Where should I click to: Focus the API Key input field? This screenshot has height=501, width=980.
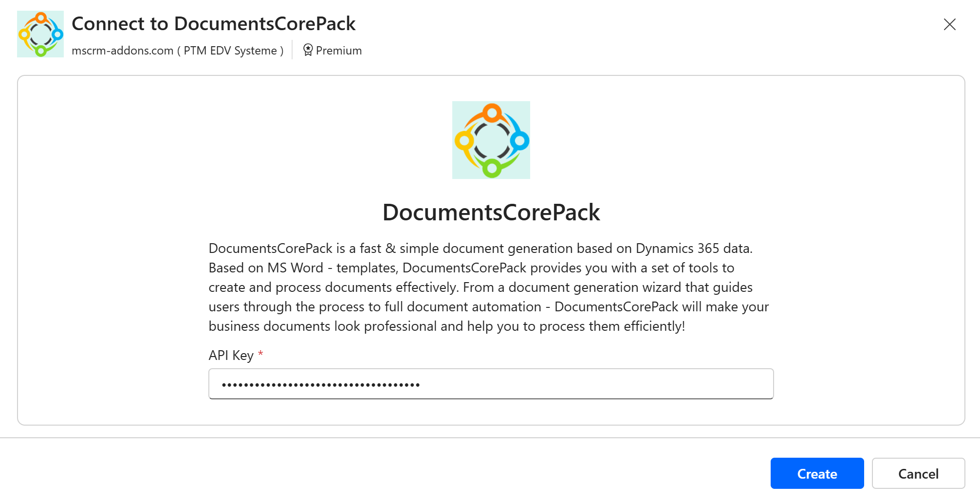[491, 384]
